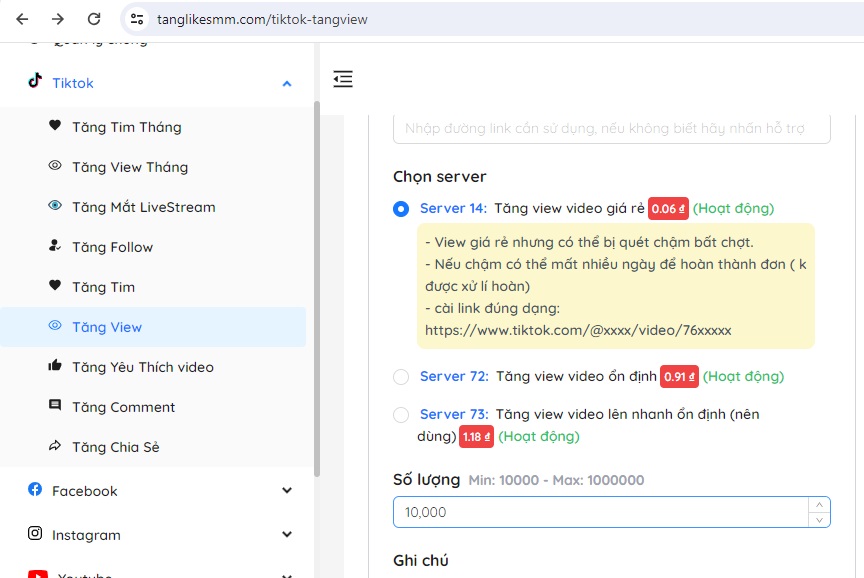The height and width of the screenshot is (578, 864).
Task: Click the 'Min: 10000 - Max: 1000000' text
Action: click(556, 480)
